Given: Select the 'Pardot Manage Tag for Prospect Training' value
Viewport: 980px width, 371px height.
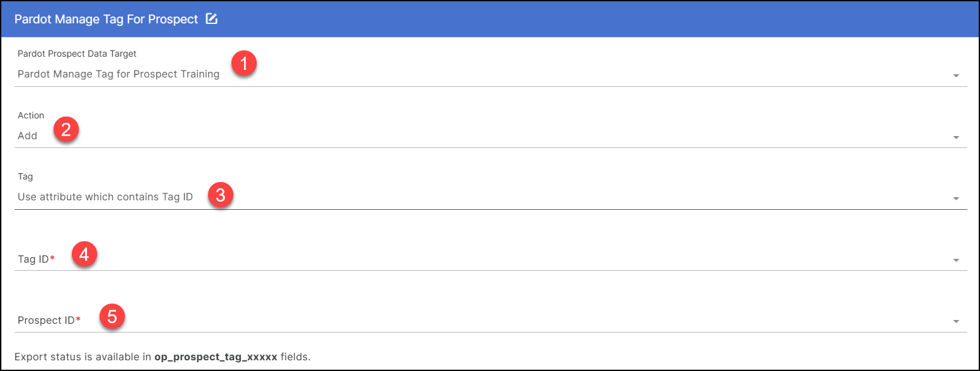Looking at the screenshot, I should 118,74.
